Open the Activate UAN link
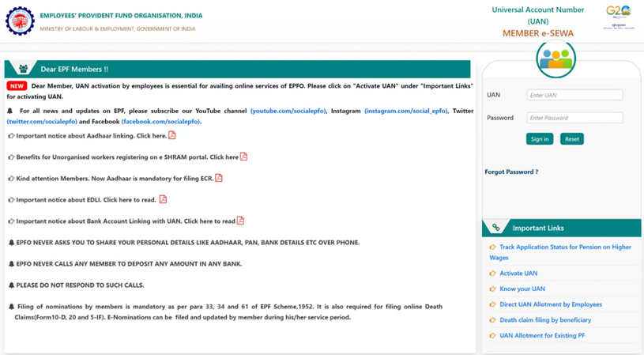The height and width of the screenshot is (355, 644). coord(518,274)
